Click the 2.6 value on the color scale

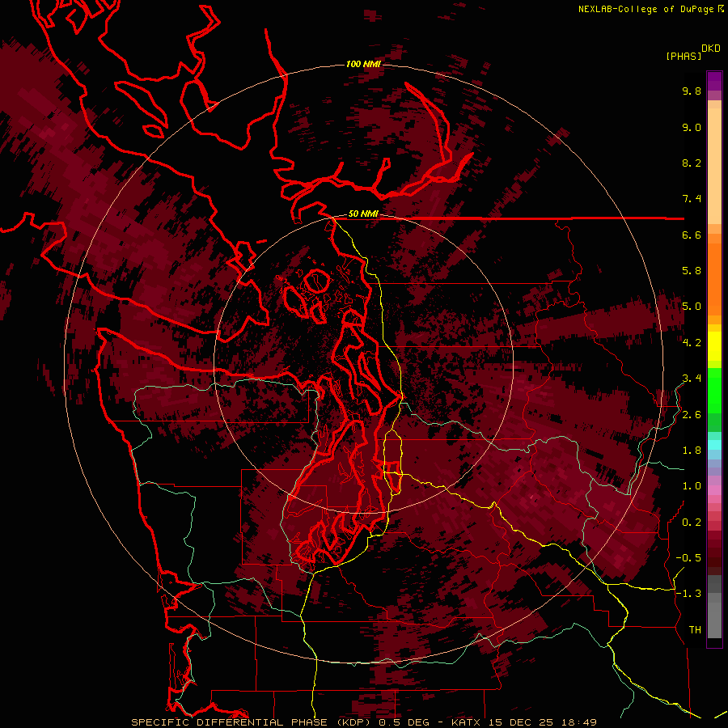coord(692,415)
